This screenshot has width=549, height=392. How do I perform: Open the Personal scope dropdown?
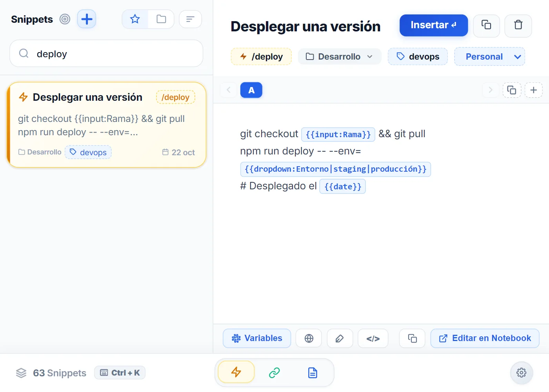(489, 56)
